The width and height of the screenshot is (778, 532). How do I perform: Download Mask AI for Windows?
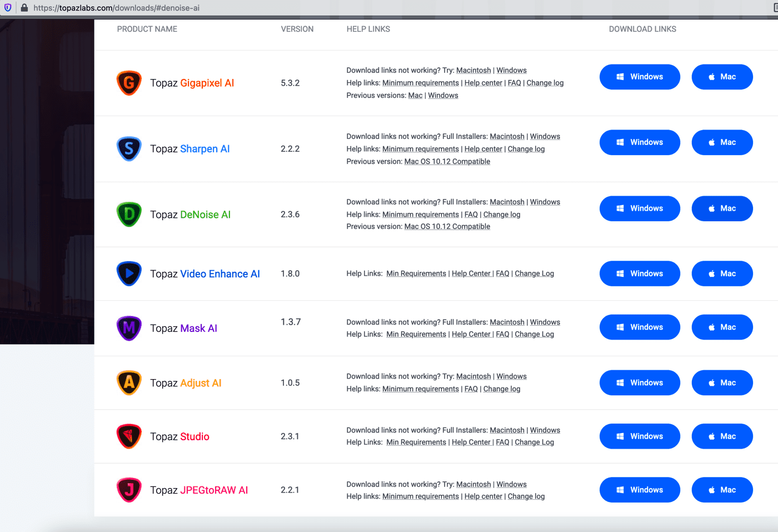(x=640, y=327)
